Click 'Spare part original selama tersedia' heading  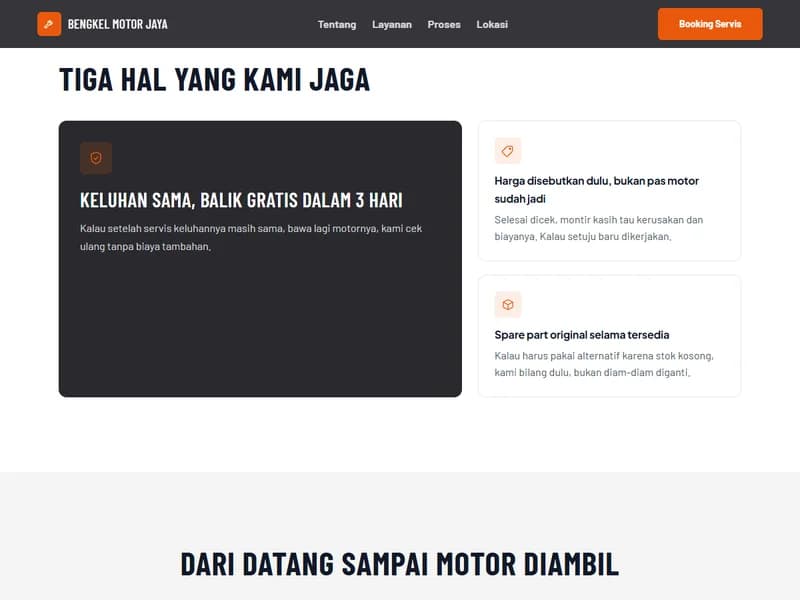click(x=582, y=335)
